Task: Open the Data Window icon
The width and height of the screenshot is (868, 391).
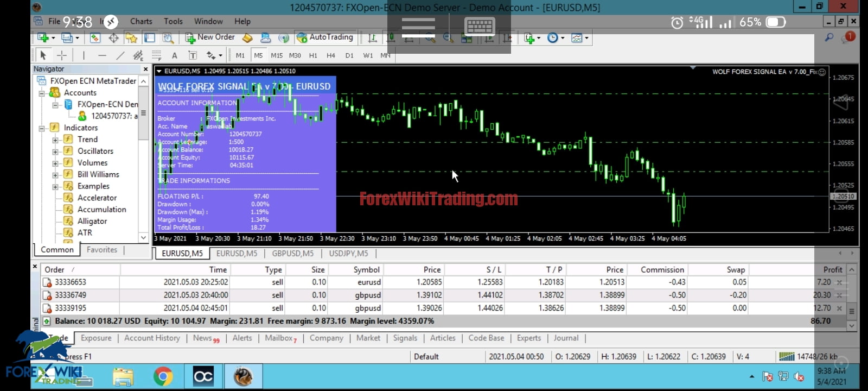Action: pos(113,37)
